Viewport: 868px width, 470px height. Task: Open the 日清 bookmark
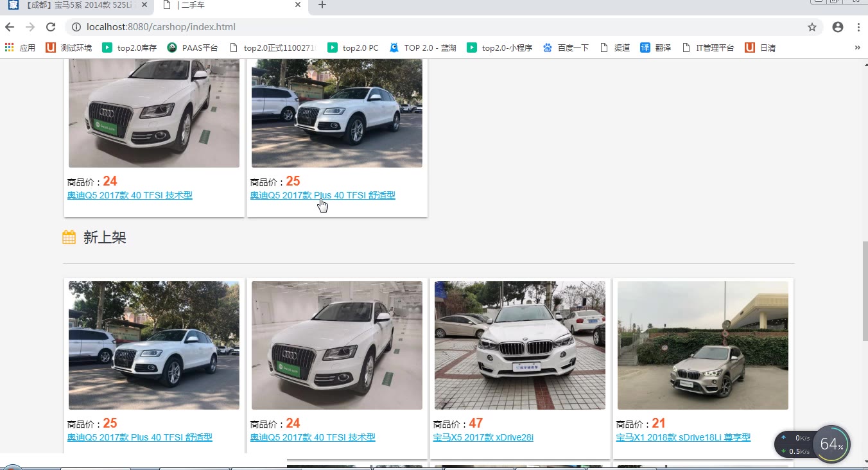coord(760,48)
